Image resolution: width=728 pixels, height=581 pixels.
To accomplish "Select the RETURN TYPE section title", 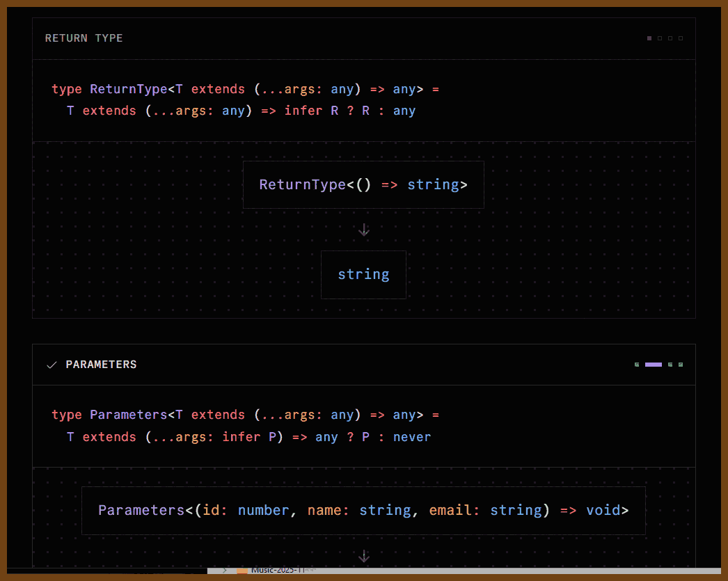I will click(x=84, y=38).
